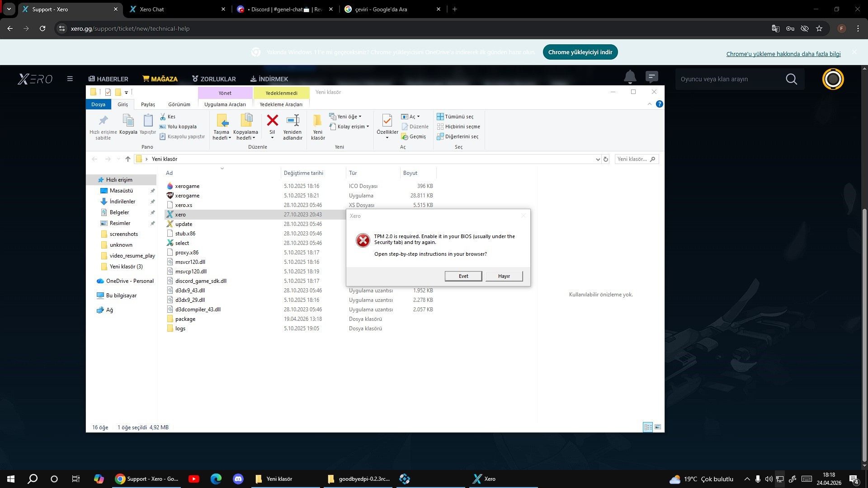Viewport: 868px width, 488px height.
Task: Open Discord from the Windows taskbar
Action: click(x=238, y=479)
